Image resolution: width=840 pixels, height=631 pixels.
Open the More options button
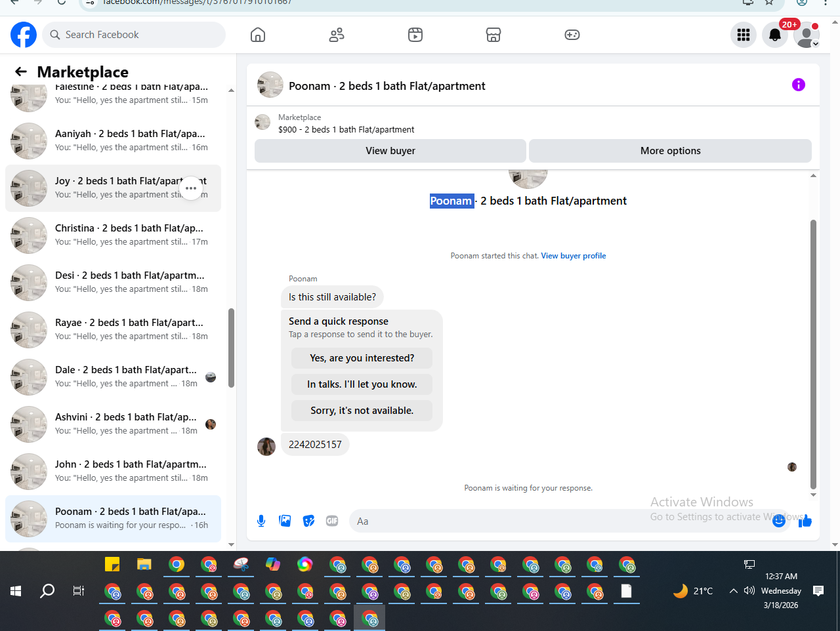tap(670, 151)
